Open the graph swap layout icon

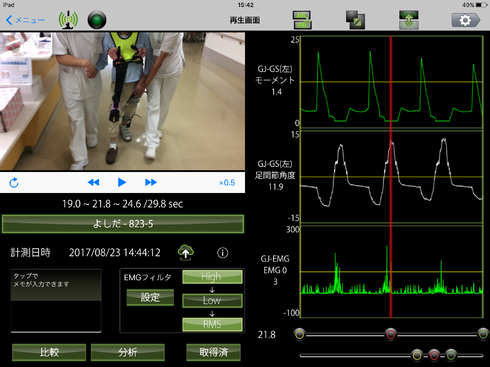[302, 20]
